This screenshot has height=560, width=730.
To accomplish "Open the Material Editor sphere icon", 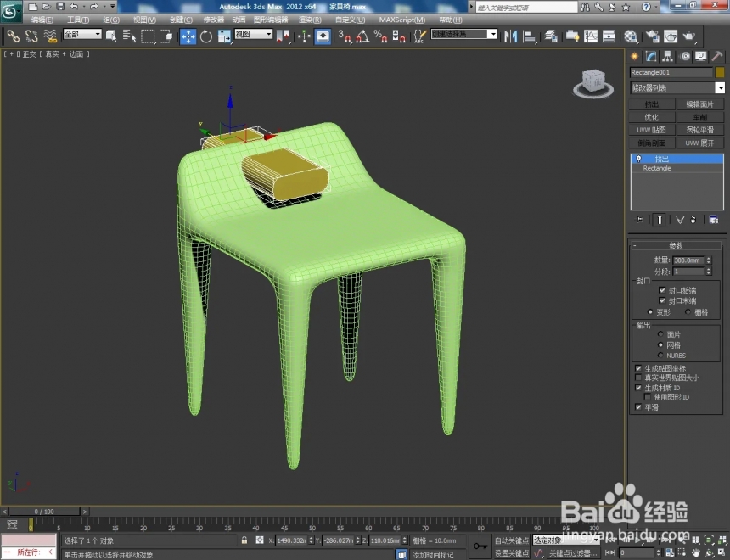I will 631,36.
